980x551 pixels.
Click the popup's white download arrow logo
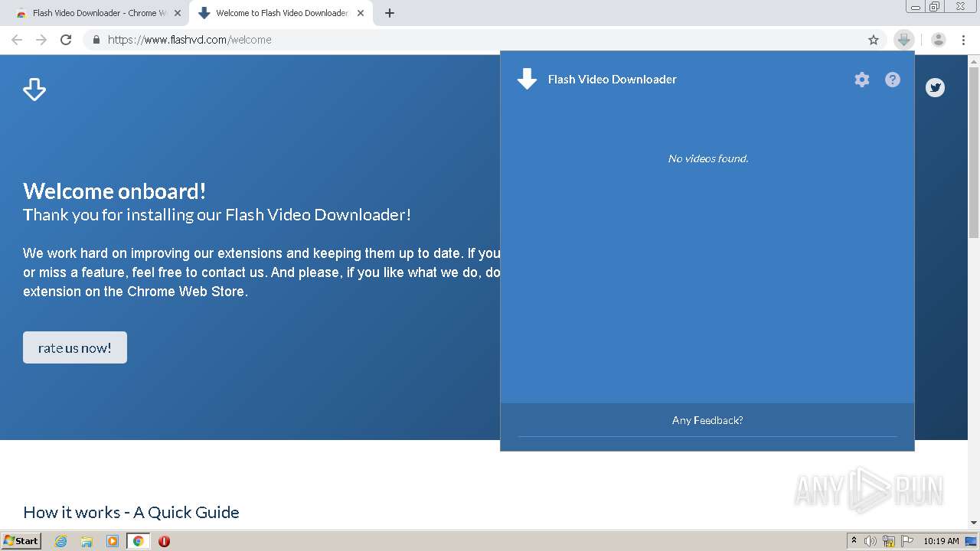527,79
